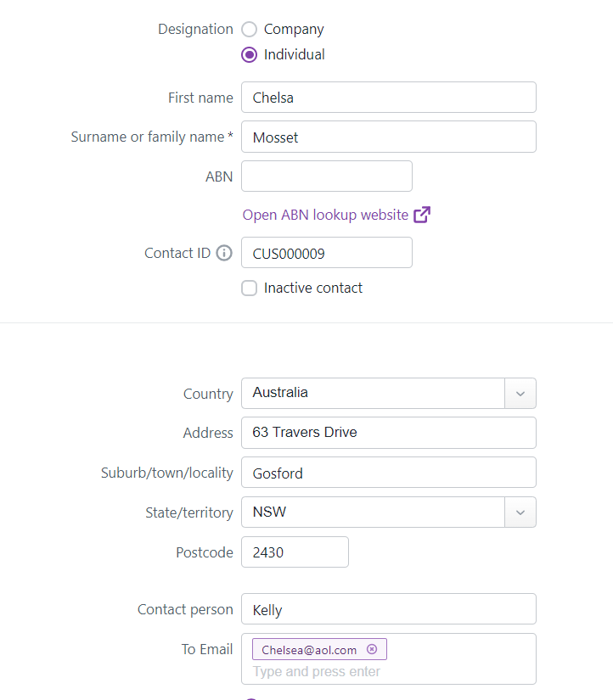This screenshot has height=700, width=613.
Task: Click the Postcode field 2430
Action: click(295, 552)
